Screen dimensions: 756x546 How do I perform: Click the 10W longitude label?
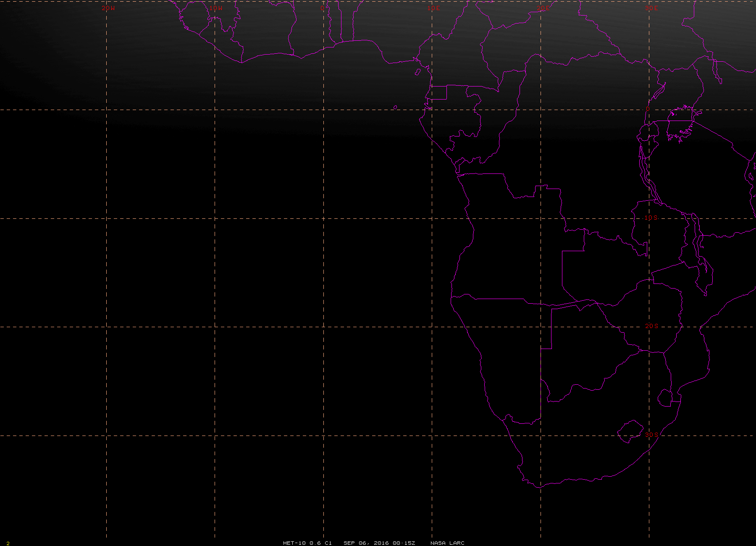pos(216,8)
